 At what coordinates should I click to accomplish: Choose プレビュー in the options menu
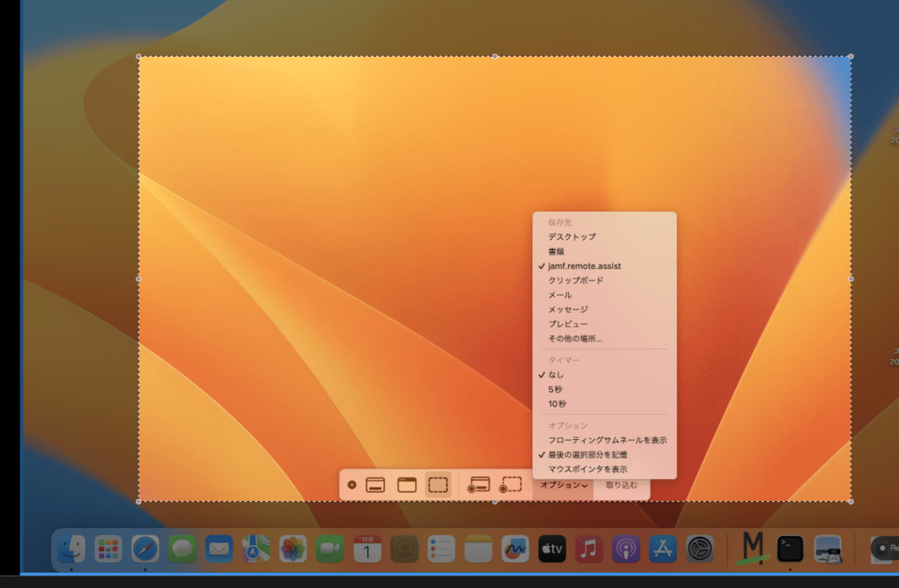(x=568, y=324)
